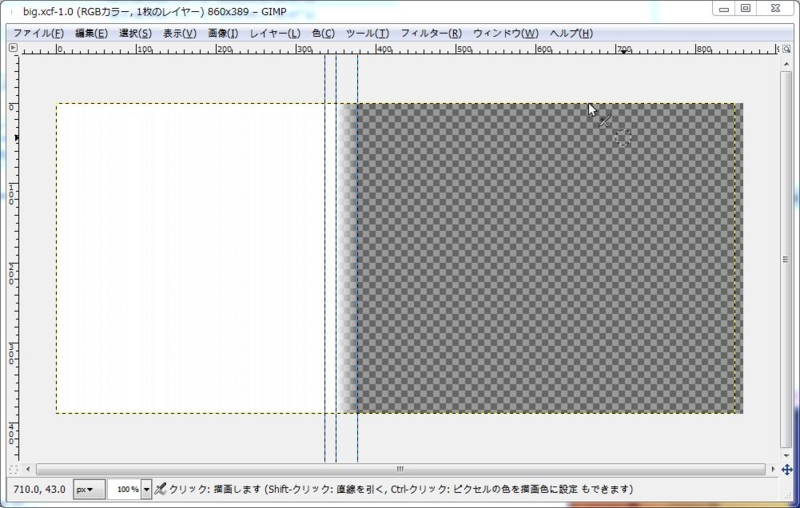Click the pencil tool icon in status bar
Image resolution: width=800 pixels, height=508 pixels.
coord(160,489)
